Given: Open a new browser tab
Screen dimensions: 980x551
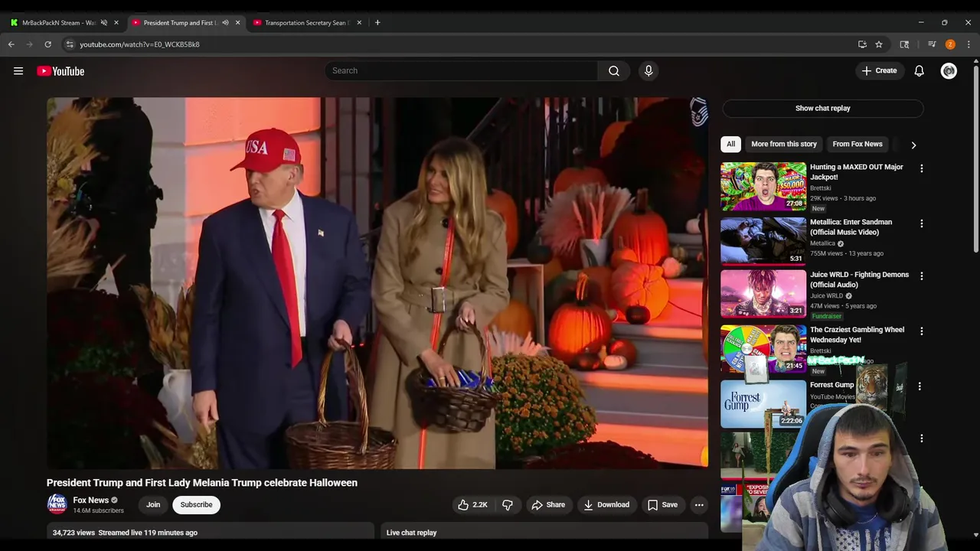Looking at the screenshot, I should [377, 22].
